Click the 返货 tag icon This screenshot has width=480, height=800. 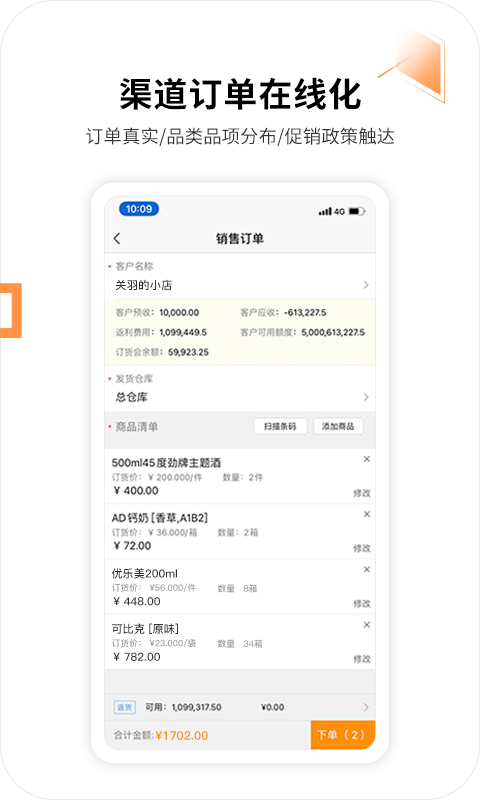[124, 707]
